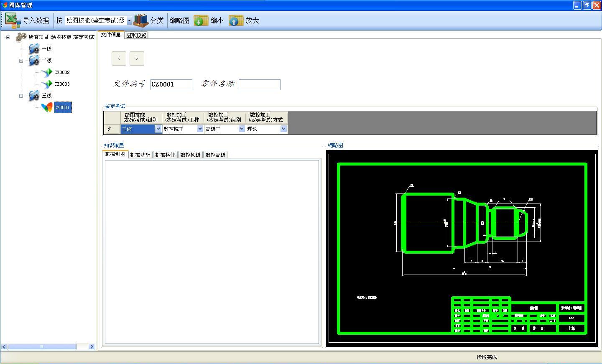Restore down the 图库管理 window

587,5
